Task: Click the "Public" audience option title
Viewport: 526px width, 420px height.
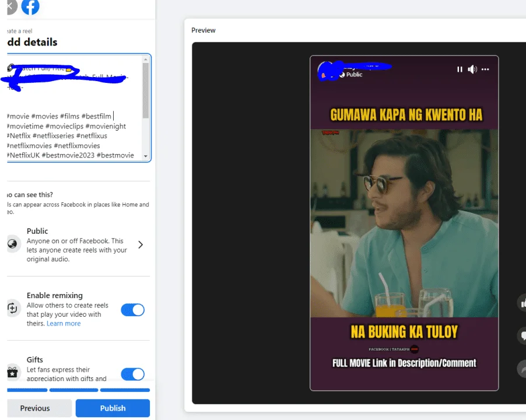Action: pos(37,231)
